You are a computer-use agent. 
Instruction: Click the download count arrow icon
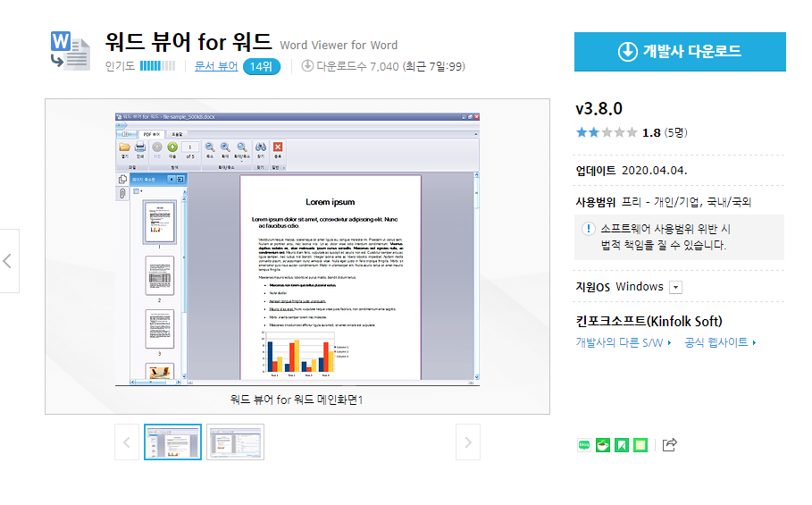307,66
